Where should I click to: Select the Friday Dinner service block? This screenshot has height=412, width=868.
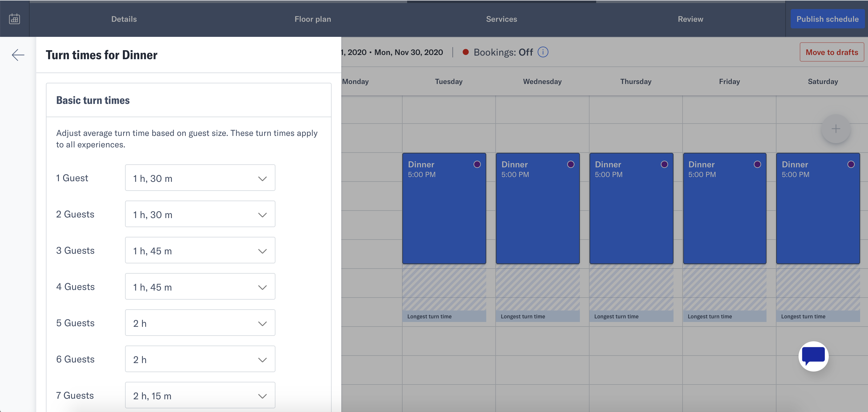(725, 208)
